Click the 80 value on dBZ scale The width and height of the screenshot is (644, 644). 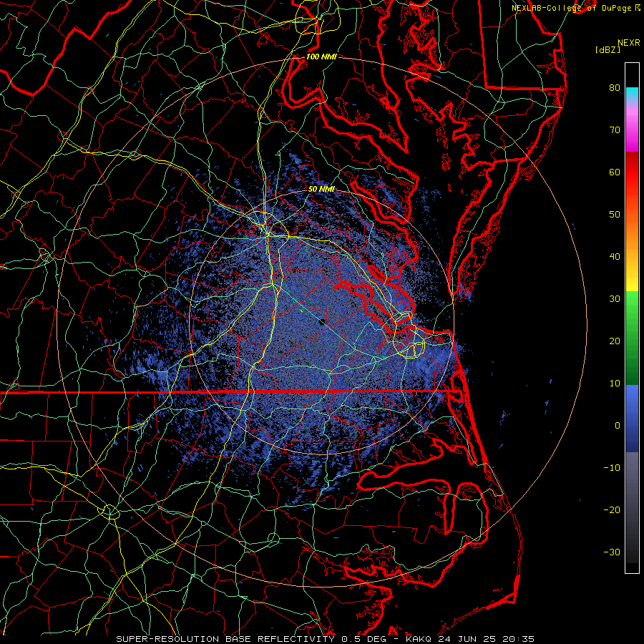pos(615,88)
